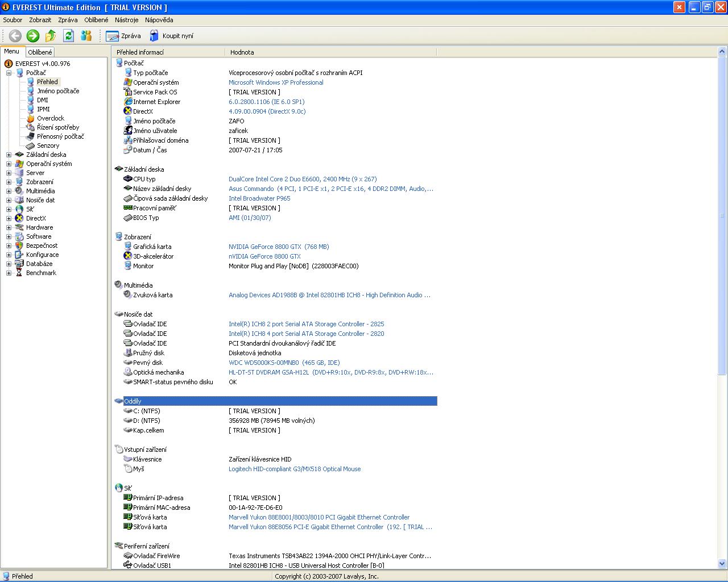Open the Nástroje menu
Image resolution: width=728 pixels, height=582 pixels.
click(126, 20)
